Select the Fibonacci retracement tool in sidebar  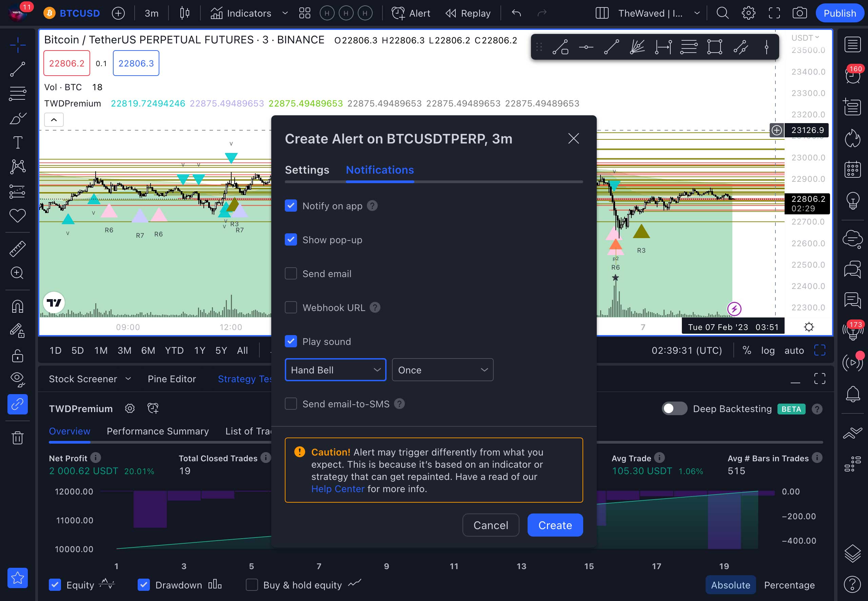tap(17, 93)
